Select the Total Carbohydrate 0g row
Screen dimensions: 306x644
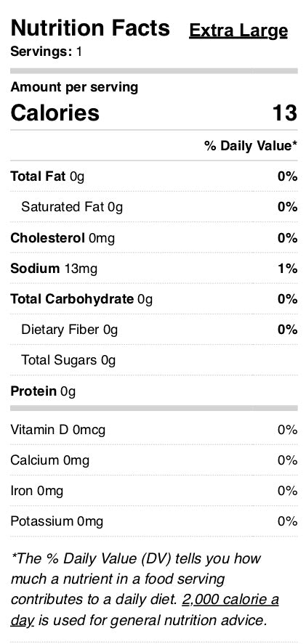[154, 299]
